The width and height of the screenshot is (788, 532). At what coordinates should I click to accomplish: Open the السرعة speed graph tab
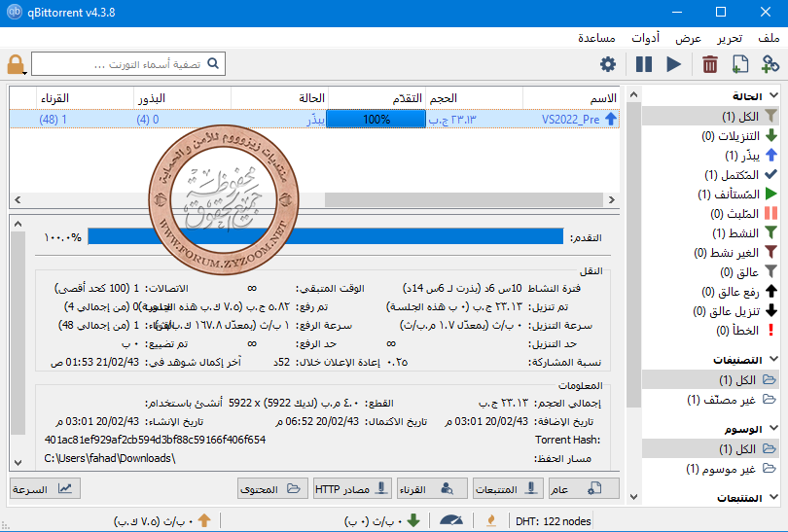point(45,489)
